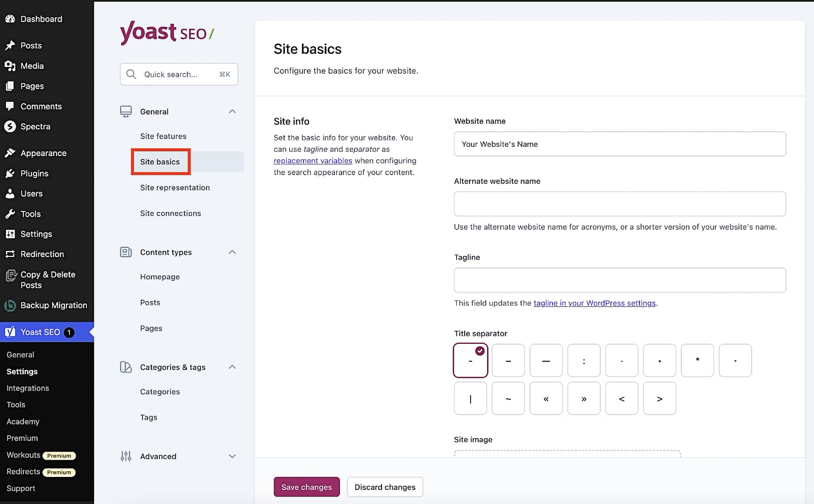The height and width of the screenshot is (504, 814).
Task: Open Homepage content type settings
Action: (160, 277)
